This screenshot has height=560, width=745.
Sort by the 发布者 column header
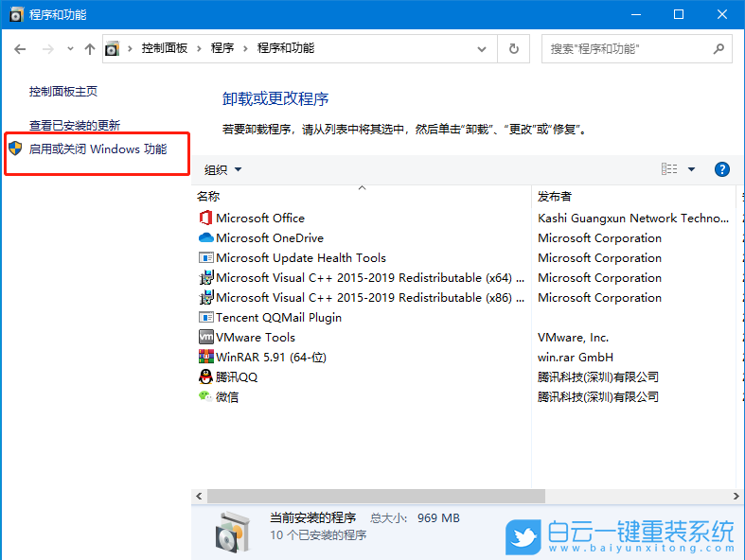click(x=555, y=196)
